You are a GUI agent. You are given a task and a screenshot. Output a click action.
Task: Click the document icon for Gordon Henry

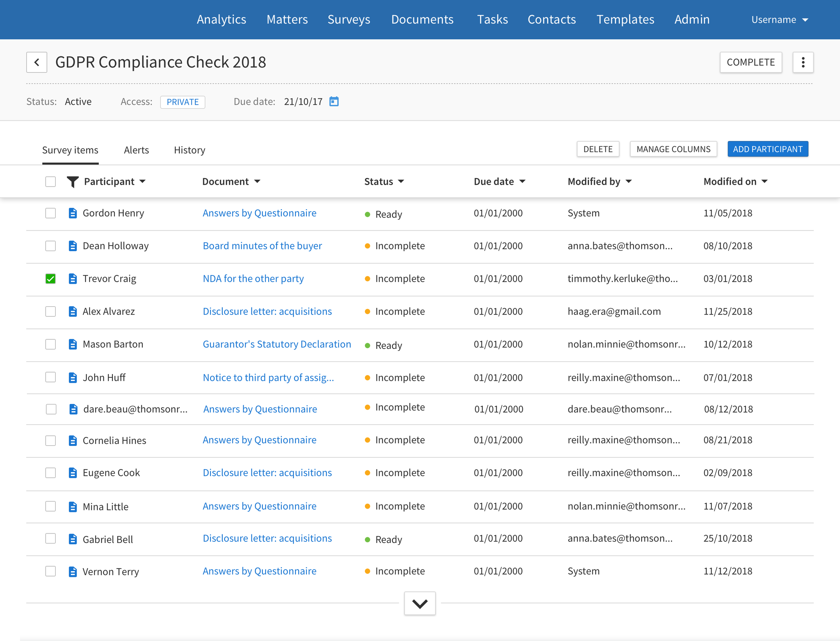point(73,213)
